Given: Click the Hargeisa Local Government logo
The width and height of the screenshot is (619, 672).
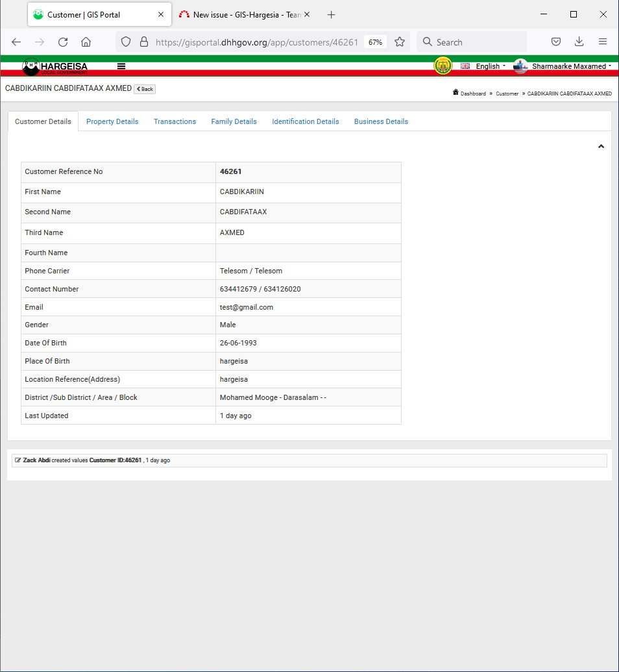Looking at the screenshot, I should click(55, 66).
